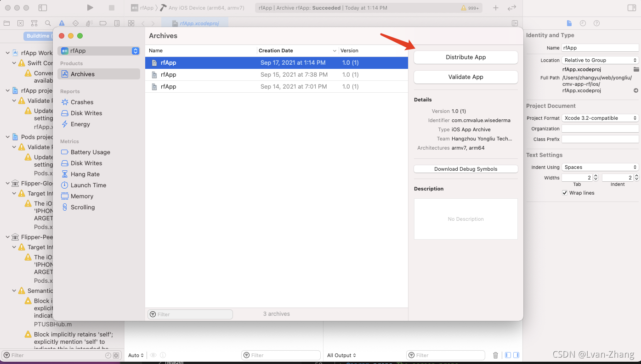Open the All Output console dropdown
The image size is (641, 364).
[341, 355]
